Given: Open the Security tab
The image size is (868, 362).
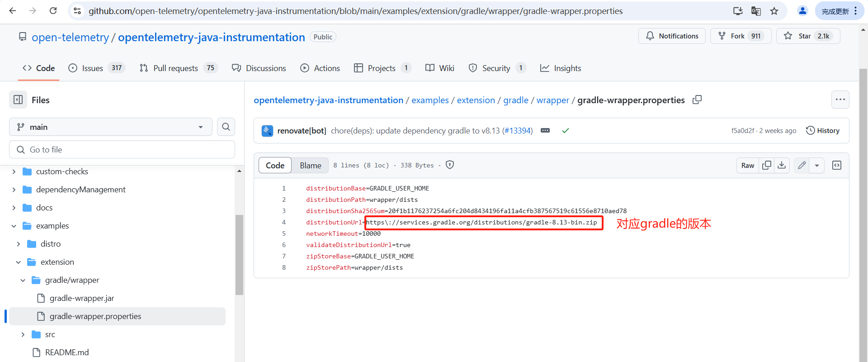Looking at the screenshot, I should (x=497, y=68).
